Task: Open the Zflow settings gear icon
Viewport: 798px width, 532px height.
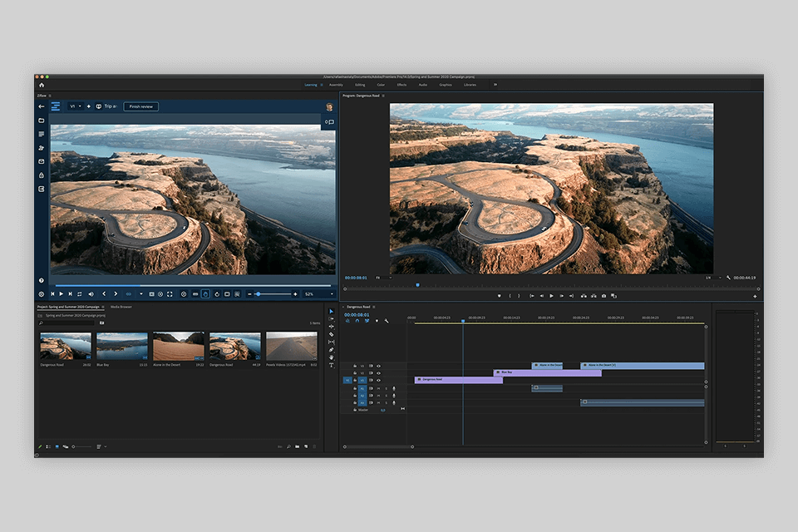Action: (x=42, y=294)
